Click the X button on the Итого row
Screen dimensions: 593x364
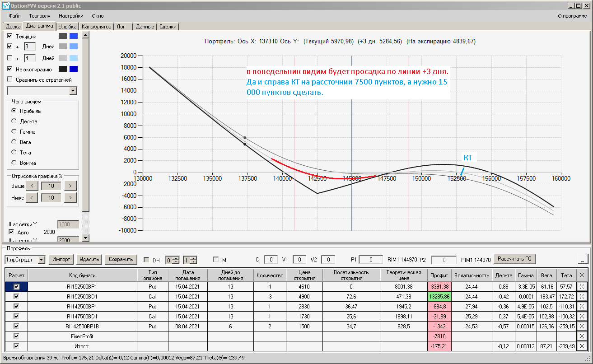(582, 346)
